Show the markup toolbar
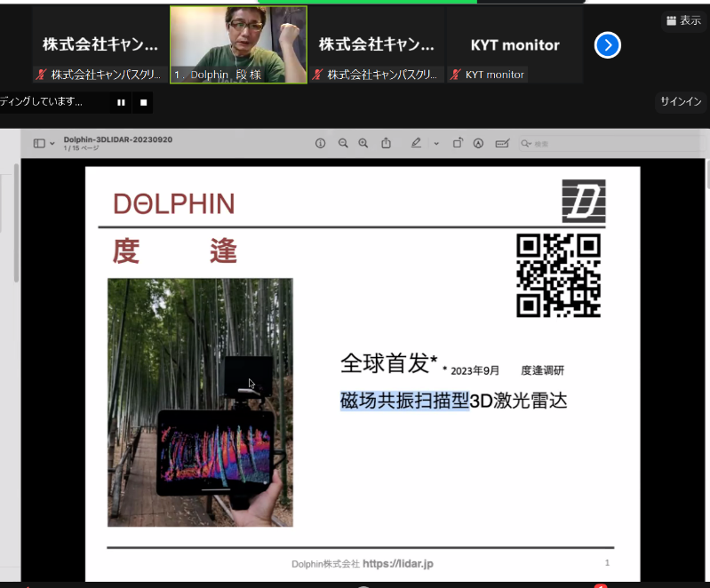 (x=478, y=143)
